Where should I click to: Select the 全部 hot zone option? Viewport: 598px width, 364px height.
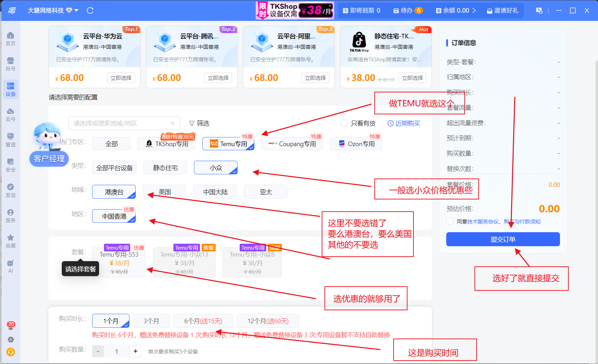point(111,144)
